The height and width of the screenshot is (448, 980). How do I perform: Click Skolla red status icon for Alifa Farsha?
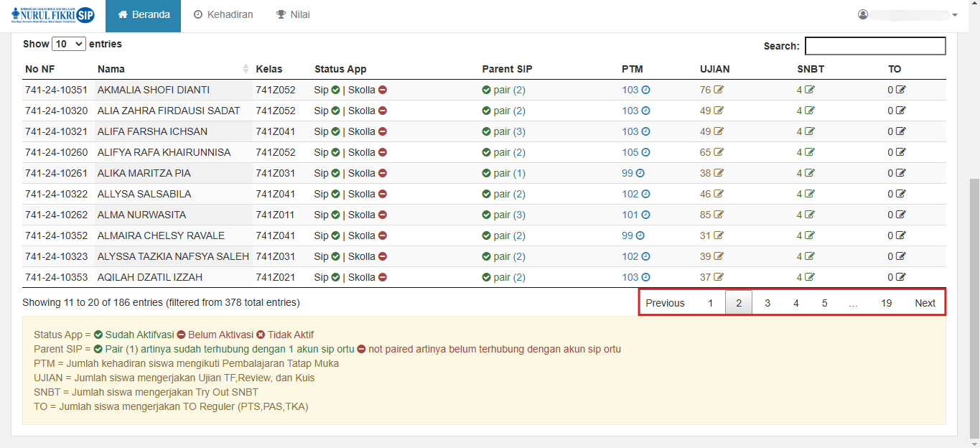pos(383,132)
